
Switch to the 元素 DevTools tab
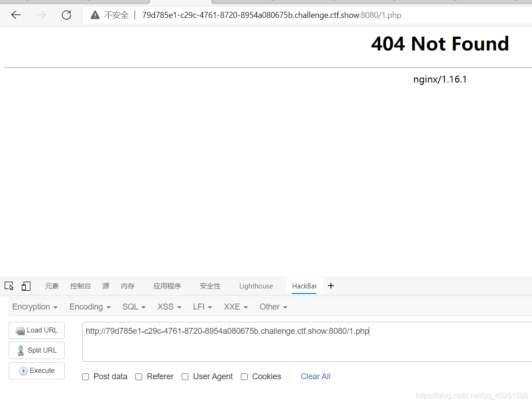(52, 286)
